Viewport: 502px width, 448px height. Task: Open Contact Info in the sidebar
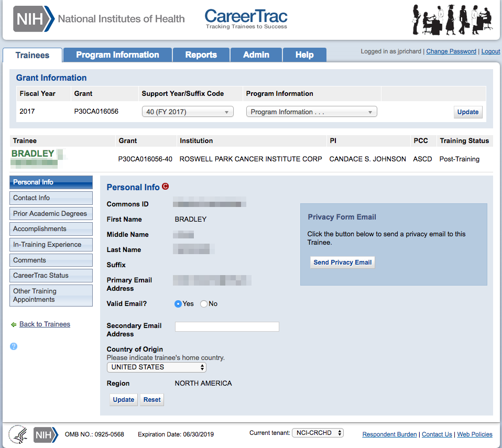pos(51,198)
